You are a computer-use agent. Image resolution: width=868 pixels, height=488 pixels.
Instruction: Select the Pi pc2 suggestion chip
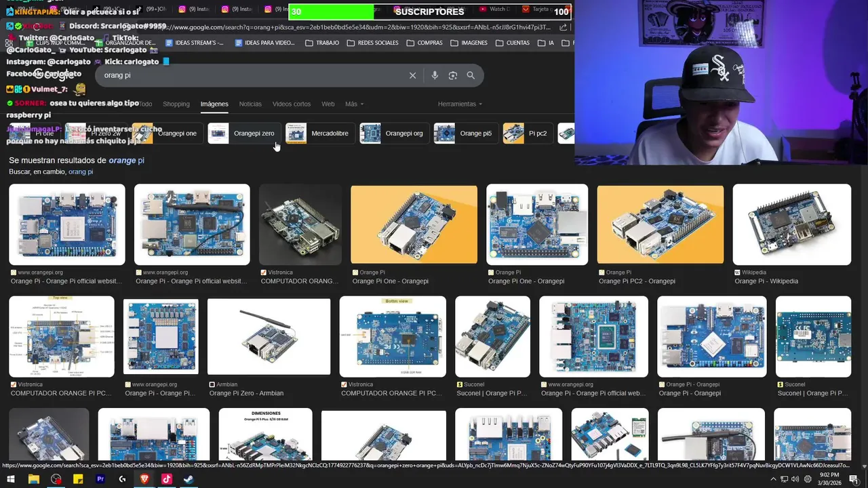coord(528,134)
